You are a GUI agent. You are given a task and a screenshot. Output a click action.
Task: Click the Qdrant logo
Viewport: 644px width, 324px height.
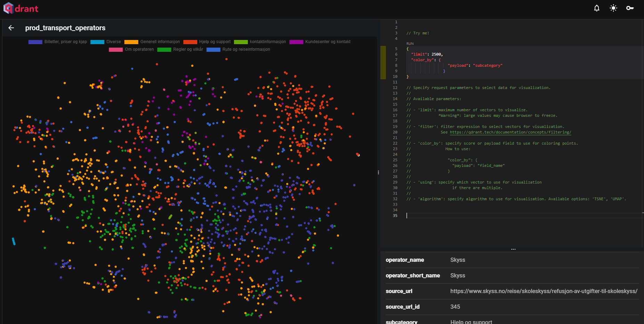tap(21, 8)
